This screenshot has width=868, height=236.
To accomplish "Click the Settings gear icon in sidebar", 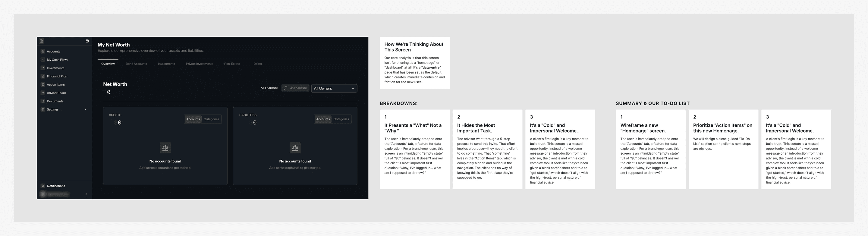I will click(x=43, y=110).
